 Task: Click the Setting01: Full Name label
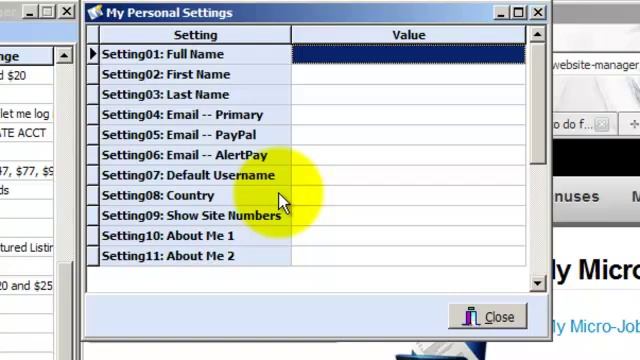point(162,54)
